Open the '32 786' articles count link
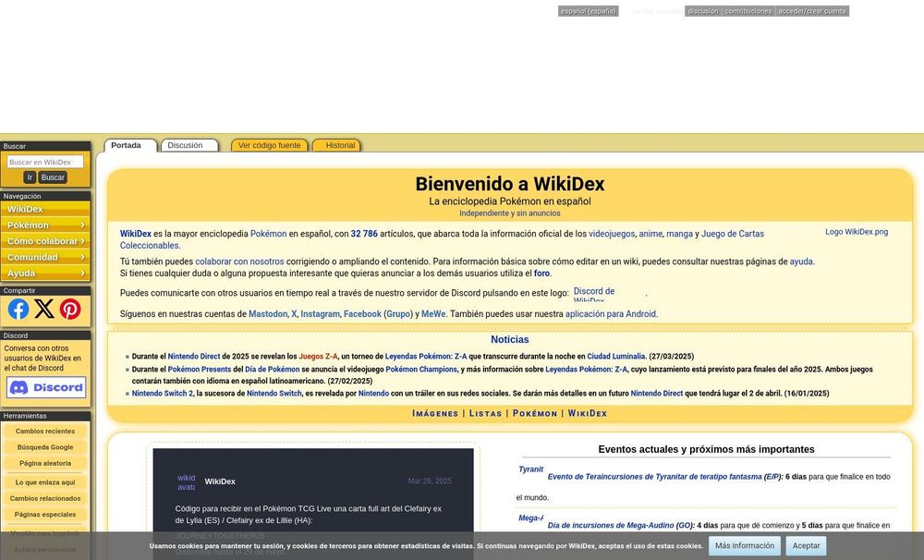The image size is (924, 560). click(x=364, y=234)
